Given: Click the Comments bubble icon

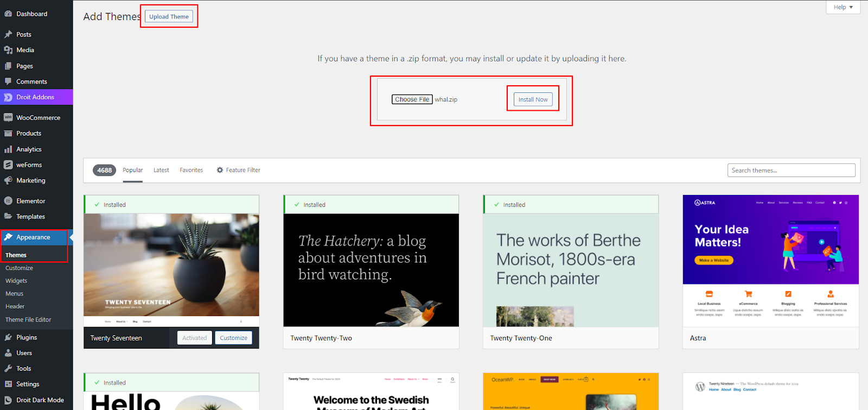Looking at the screenshot, I should (8, 81).
